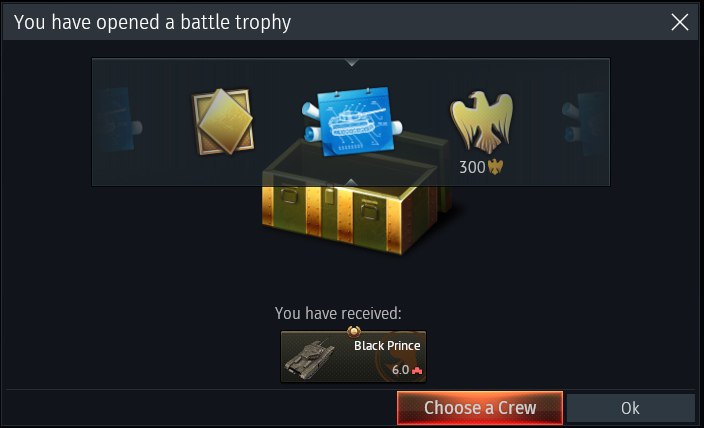
Task: Click the large Golden Eagle reward icon
Action: (x=482, y=121)
